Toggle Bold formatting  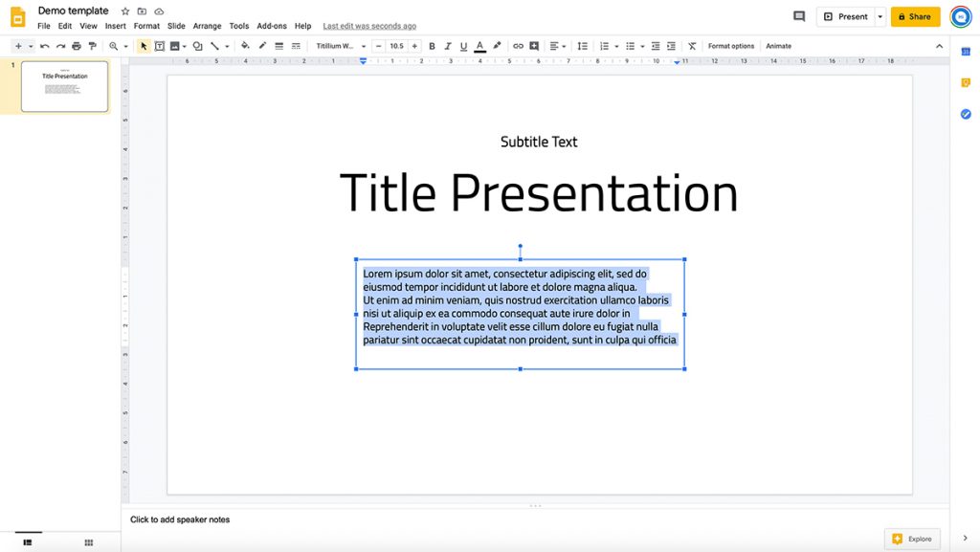(x=432, y=46)
